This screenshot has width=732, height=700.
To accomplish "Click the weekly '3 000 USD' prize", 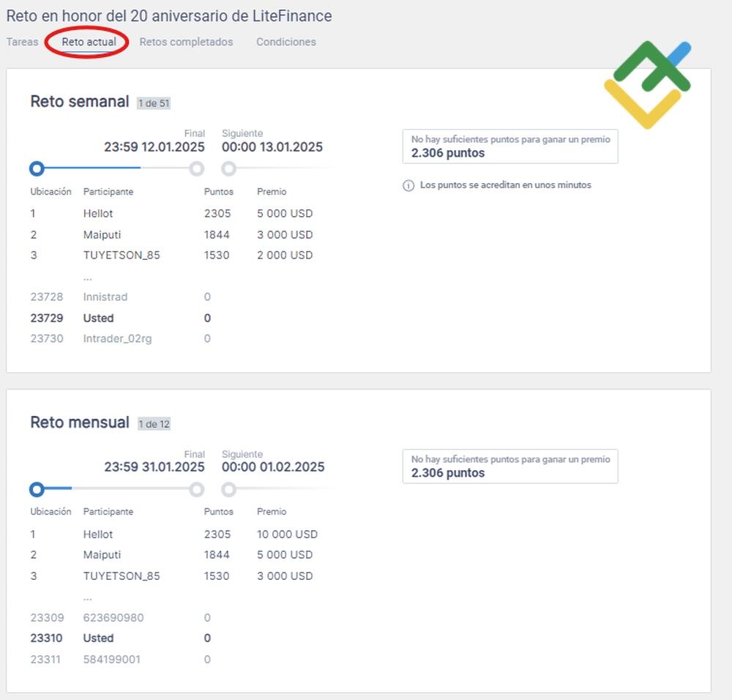I will click(x=285, y=234).
